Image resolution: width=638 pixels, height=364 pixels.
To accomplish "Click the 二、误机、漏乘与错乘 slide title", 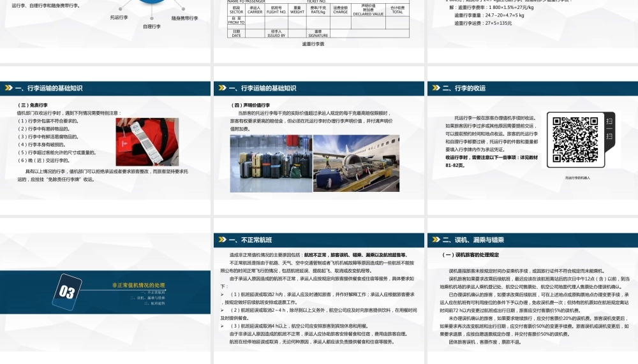I will (473, 240).
